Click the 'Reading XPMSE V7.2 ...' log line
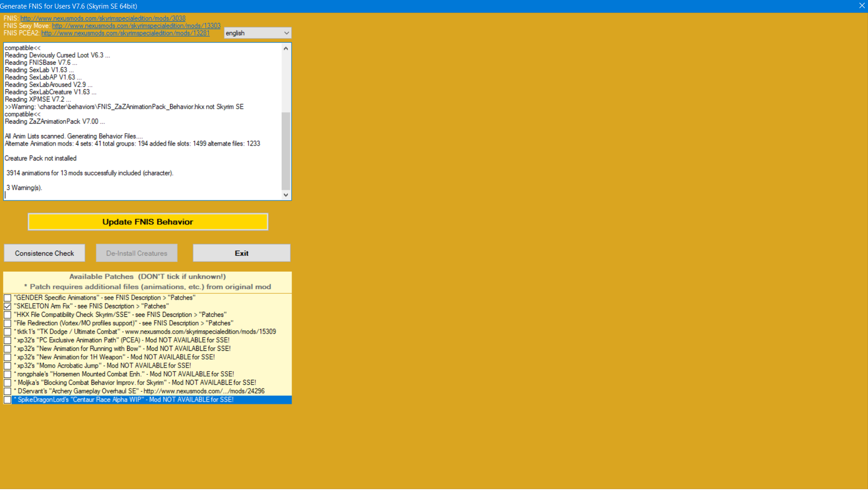Image resolution: width=868 pixels, height=490 pixels. click(38, 99)
